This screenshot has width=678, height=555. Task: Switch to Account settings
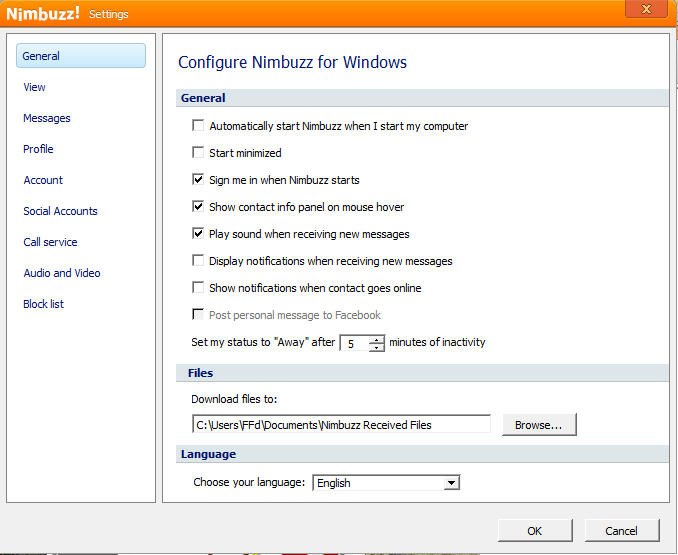point(43,180)
